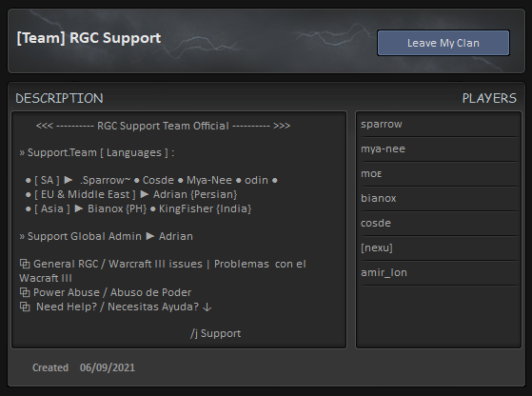Click the EU & Middle East line

[x=131, y=194]
